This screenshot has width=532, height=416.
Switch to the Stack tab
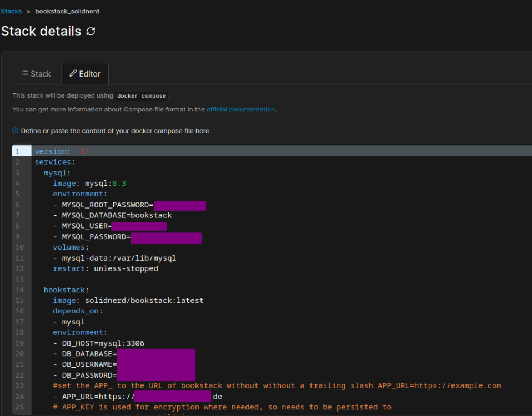click(x=36, y=74)
